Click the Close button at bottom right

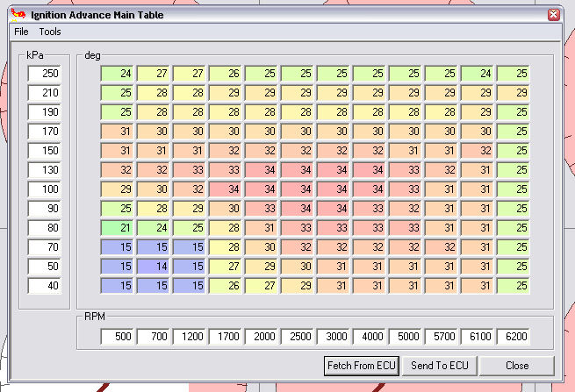point(517,366)
